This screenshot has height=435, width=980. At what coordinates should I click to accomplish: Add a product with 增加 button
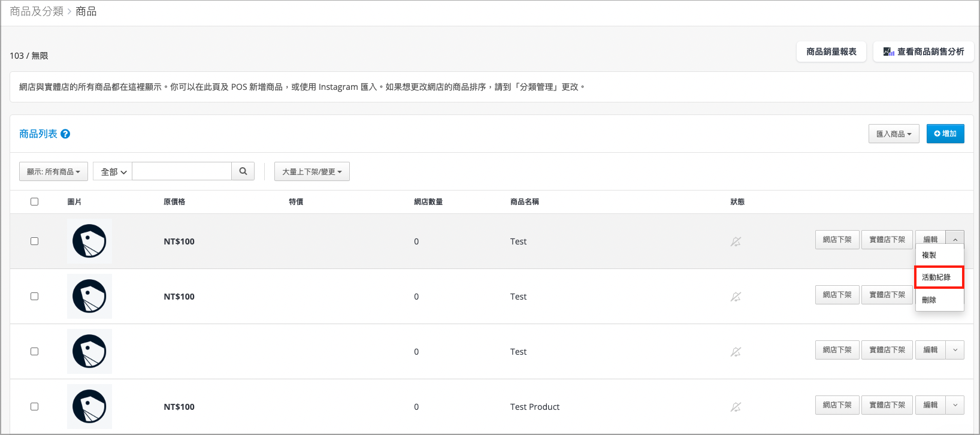point(945,134)
